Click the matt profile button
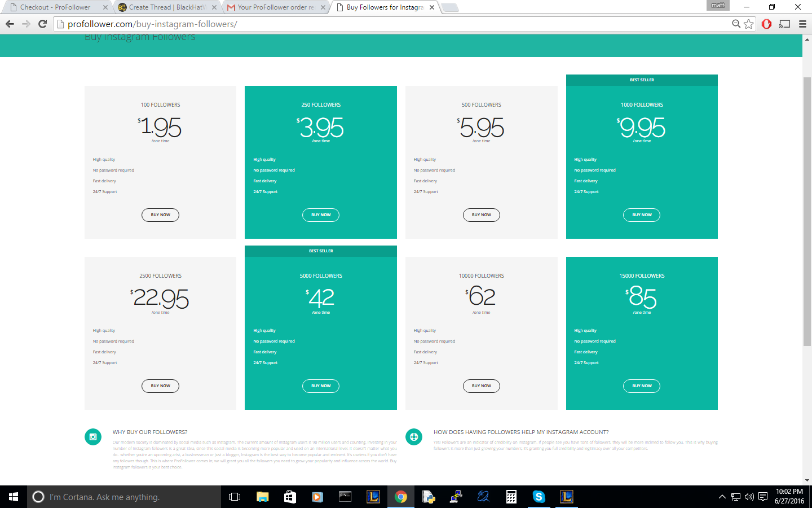 click(x=718, y=5)
